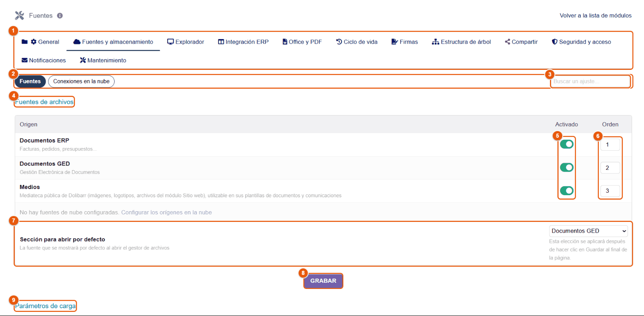This screenshot has height=316, width=644.
Task: Open the default section dropdown showing Documentos GED
Action: (589, 231)
